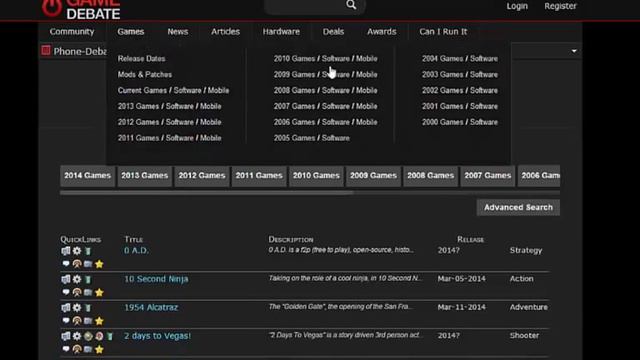Open the Community menu
Viewport: 640px width, 360px height.
coord(72,31)
